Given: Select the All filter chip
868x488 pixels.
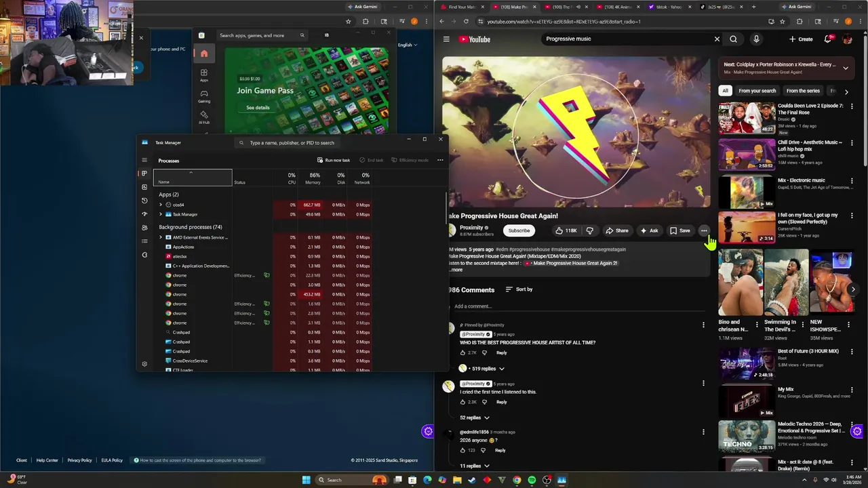Looking at the screenshot, I should 725,91.
